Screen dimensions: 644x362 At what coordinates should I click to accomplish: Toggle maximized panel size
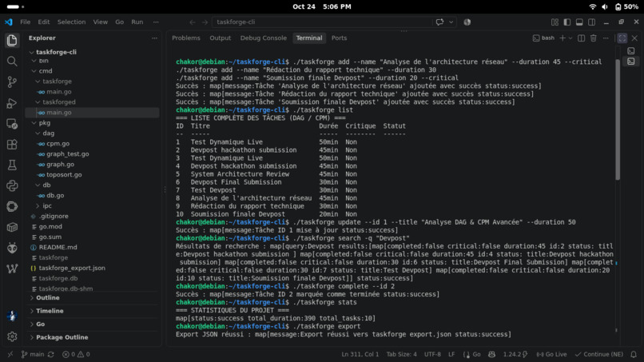(622, 38)
